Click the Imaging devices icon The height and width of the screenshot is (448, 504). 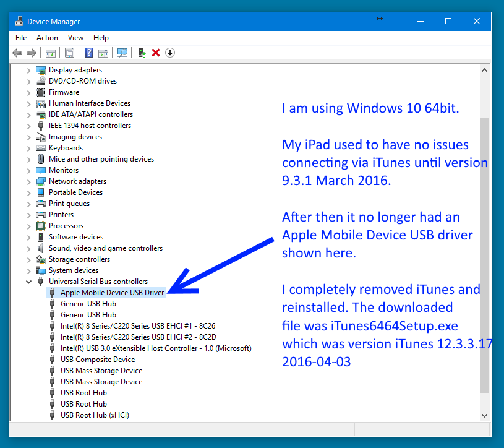[x=41, y=137]
